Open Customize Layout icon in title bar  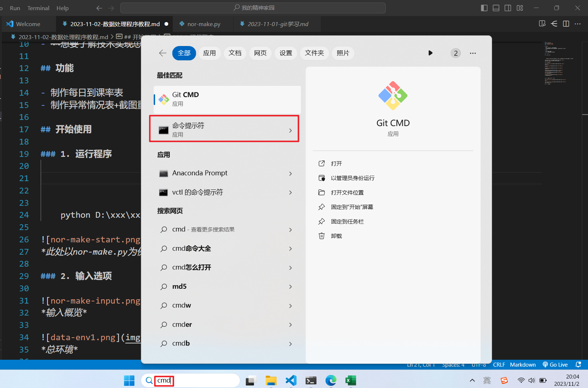pos(520,8)
